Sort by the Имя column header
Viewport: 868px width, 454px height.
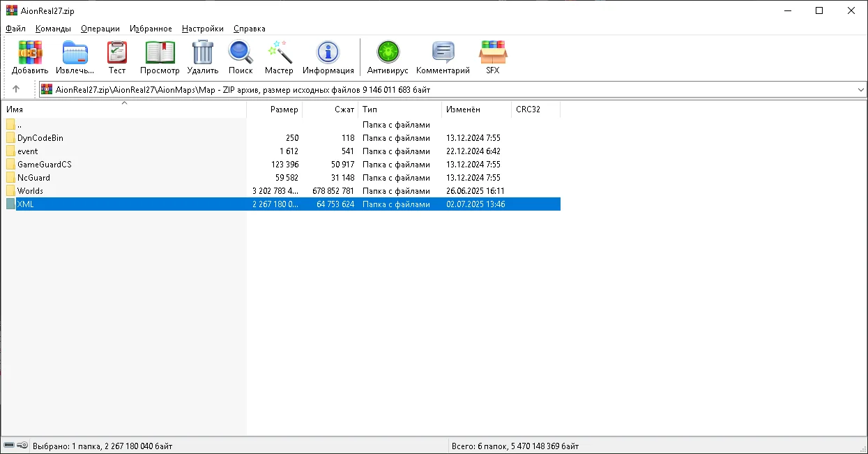124,109
